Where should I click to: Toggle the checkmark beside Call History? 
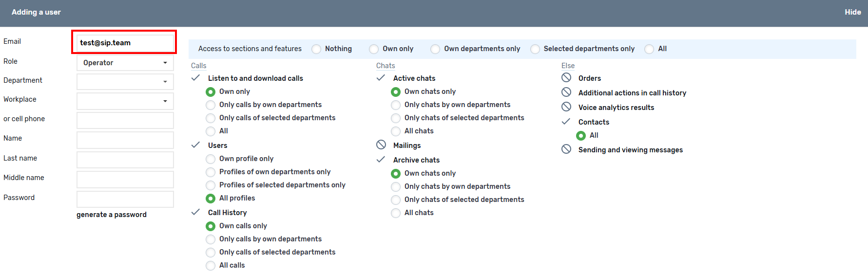pyautogui.click(x=195, y=212)
